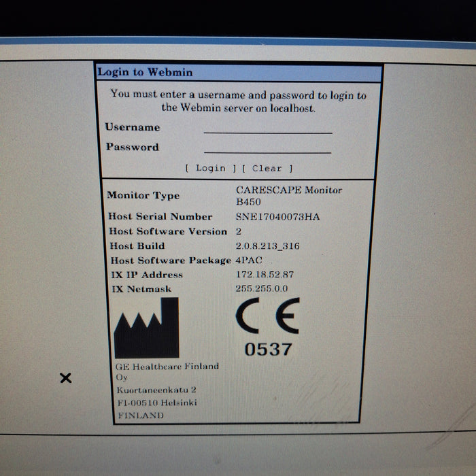Click the Clear button
476x476 pixels.
[x=267, y=168]
